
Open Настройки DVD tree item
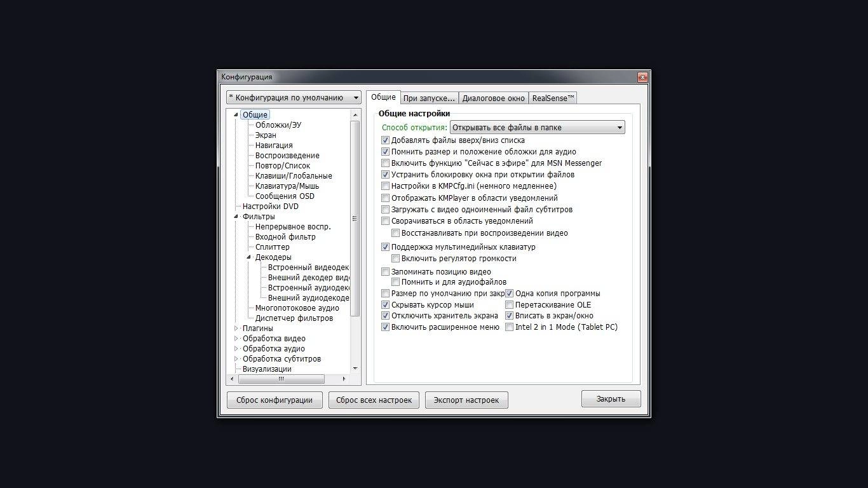point(270,207)
